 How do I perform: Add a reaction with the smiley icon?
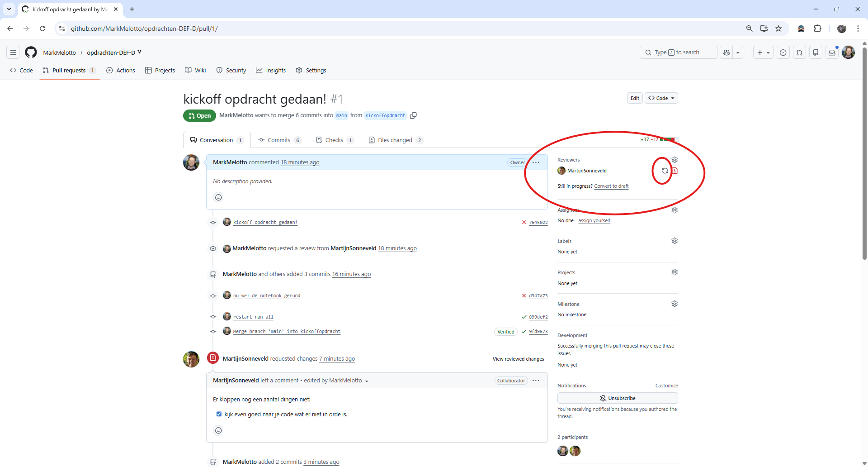pyautogui.click(x=218, y=197)
